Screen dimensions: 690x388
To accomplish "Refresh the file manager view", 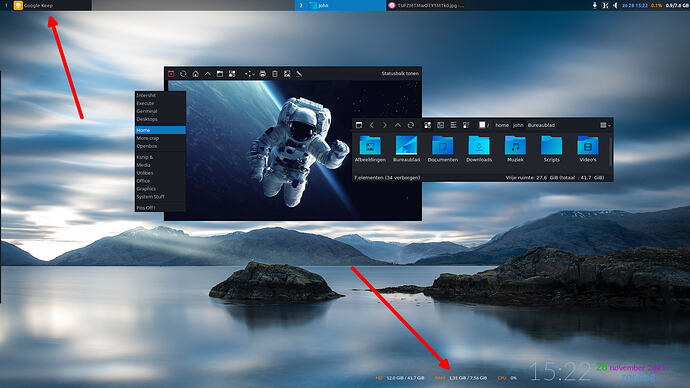I will tap(411, 125).
